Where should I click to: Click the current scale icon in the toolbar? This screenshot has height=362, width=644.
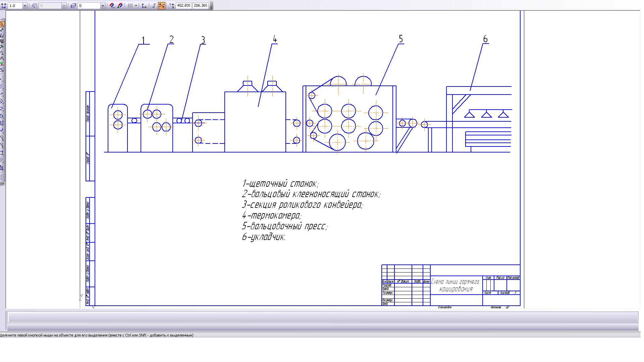click(4, 6)
